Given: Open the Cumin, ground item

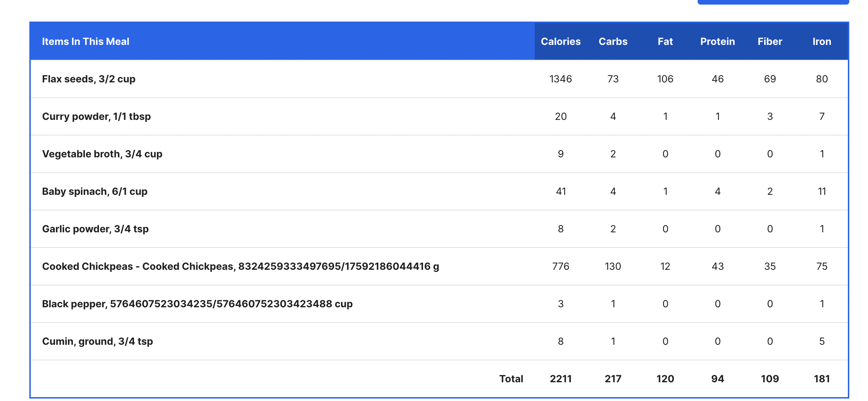Looking at the screenshot, I should 97,341.
